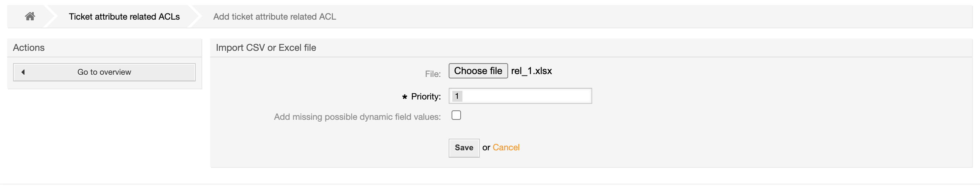980x191 pixels.
Task: Click the left arrow icon beside Go to overview
Action: [x=23, y=72]
